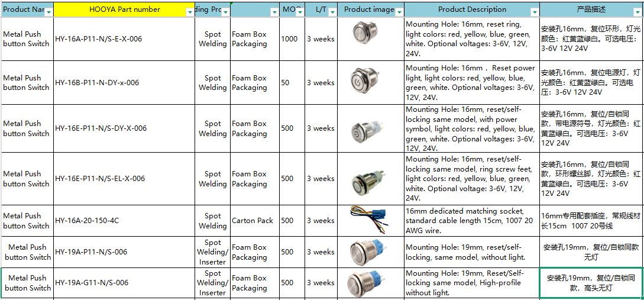Select Spot Welding/Inserter cell for HY-19A-P11-N/S-006
This screenshot has height=300, width=644.
[212, 252]
